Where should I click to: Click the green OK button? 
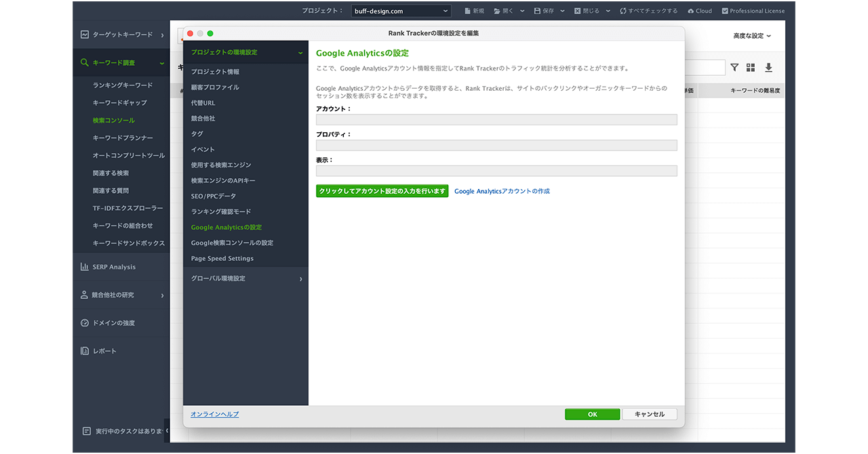(x=592, y=414)
